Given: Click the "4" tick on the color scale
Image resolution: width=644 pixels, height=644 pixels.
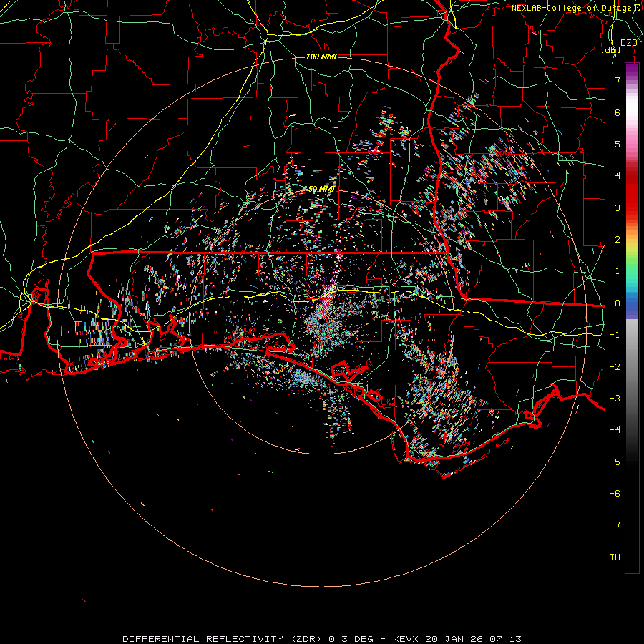Looking at the screenshot, I should tap(618, 176).
